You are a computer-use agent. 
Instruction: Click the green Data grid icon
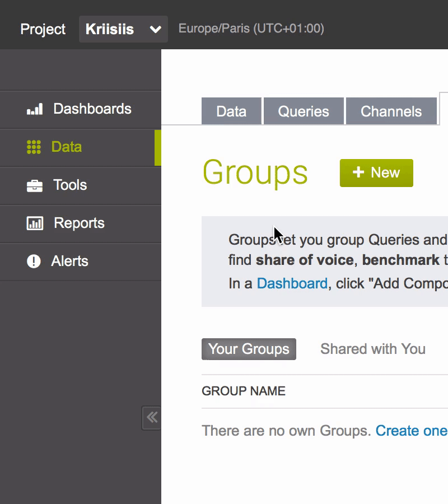click(34, 147)
